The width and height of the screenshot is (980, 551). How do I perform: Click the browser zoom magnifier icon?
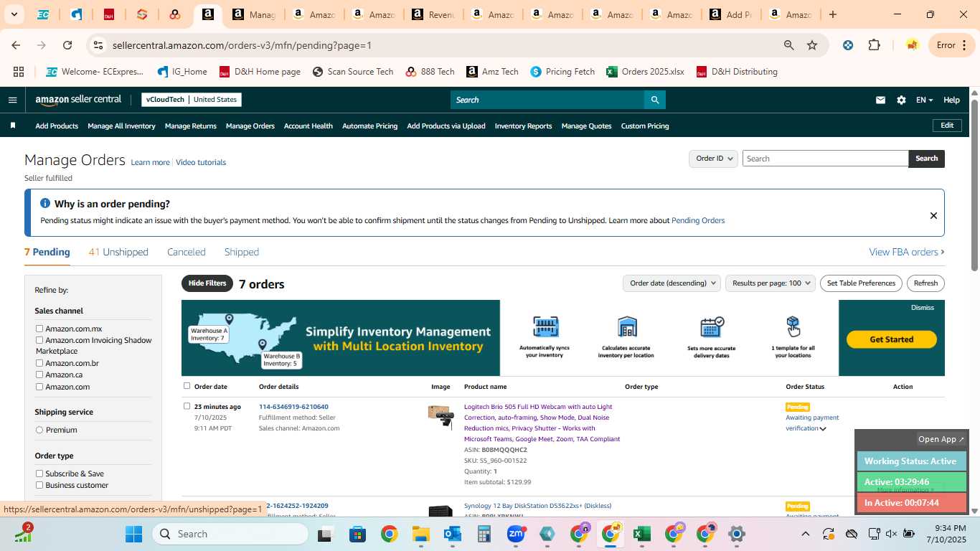click(x=788, y=45)
